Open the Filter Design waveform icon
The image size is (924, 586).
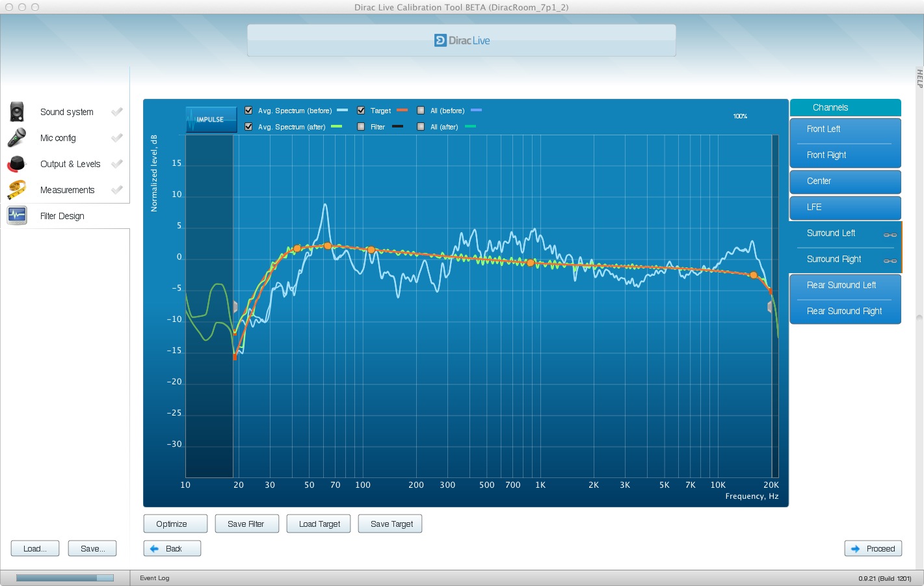(17, 215)
